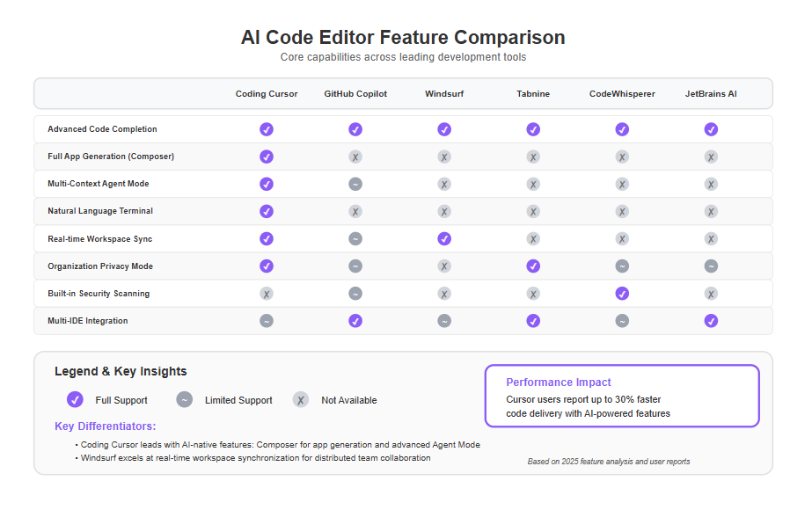Click the Key Differentiators heading
This screenshot has height=510, width=812.
click(x=105, y=426)
